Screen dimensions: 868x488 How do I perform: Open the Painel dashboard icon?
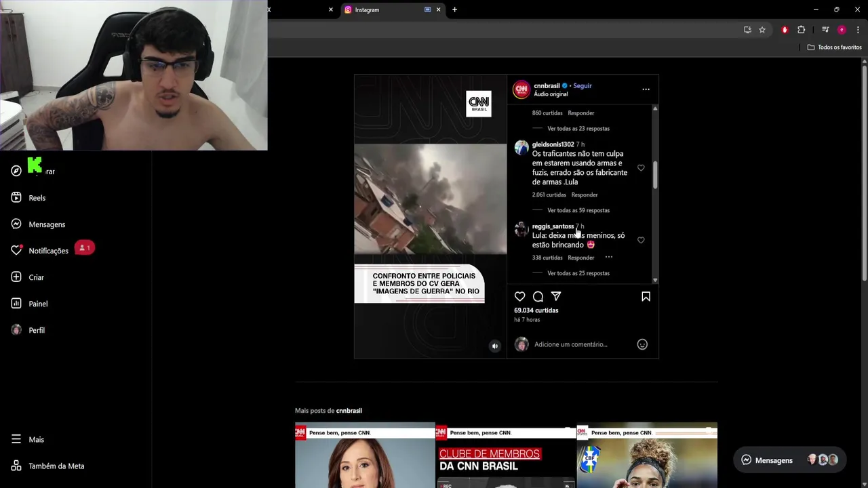[x=16, y=304]
